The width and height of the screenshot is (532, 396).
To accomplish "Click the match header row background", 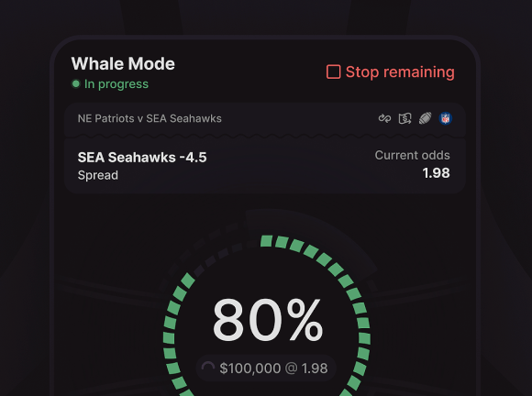I will (x=265, y=119).
